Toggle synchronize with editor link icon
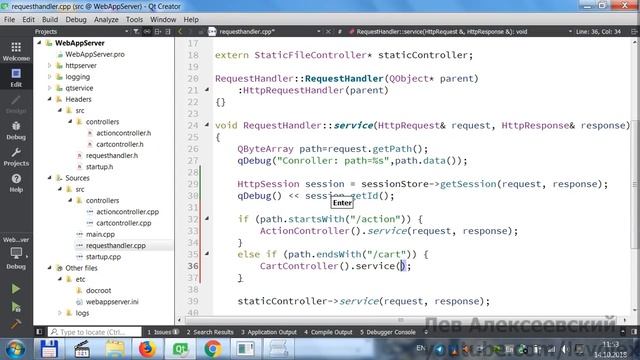The image size is (640, 360). [x=147, y=31]
